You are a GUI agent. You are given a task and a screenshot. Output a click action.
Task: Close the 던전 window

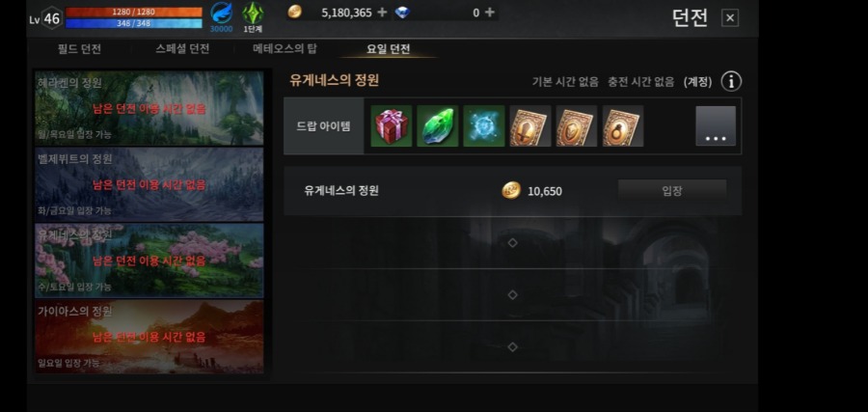pyautogui.click(x=730, y=18)
